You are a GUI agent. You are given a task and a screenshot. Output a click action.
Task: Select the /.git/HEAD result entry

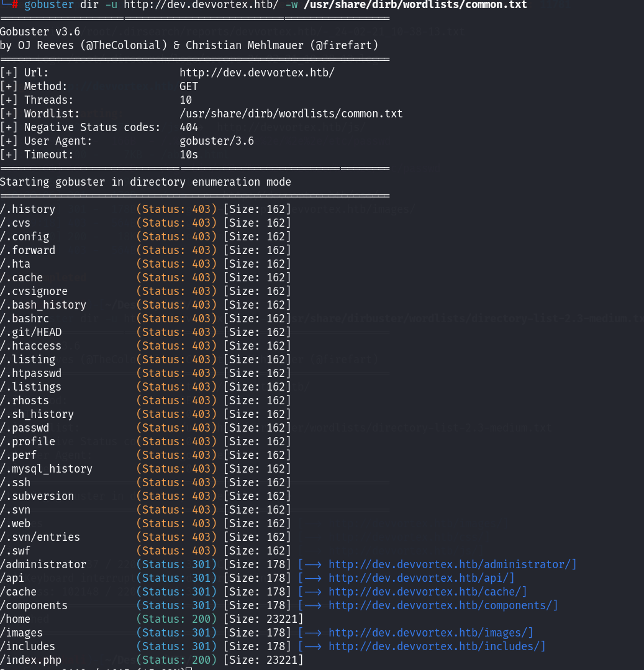pos(31,332)
